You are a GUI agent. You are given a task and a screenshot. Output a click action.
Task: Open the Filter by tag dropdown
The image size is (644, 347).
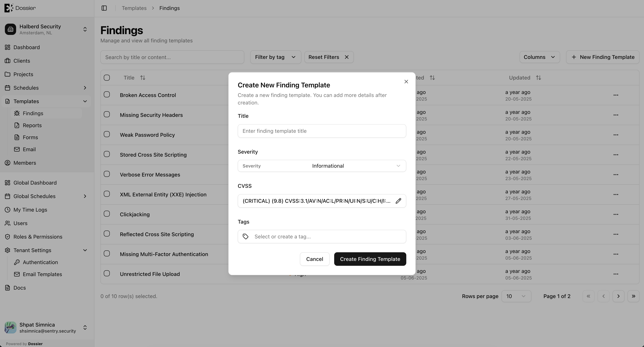[x=276, y=57]
